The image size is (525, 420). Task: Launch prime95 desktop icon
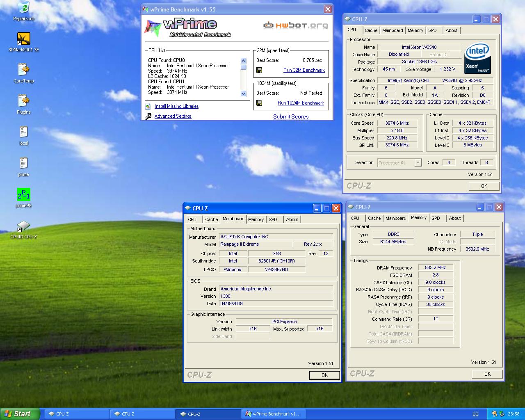(x=23, y=198)
